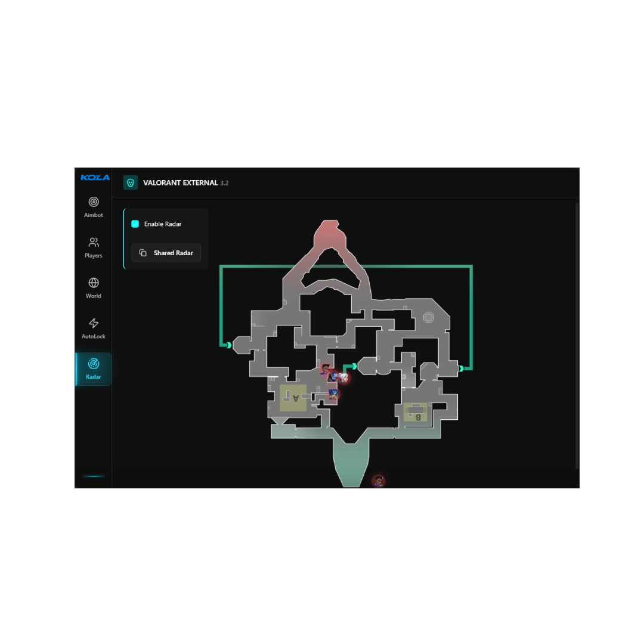Toggle the Enable Radar checkbox
Screen dimensions: 644x644
pyautogui.click(x=135, y=224)
